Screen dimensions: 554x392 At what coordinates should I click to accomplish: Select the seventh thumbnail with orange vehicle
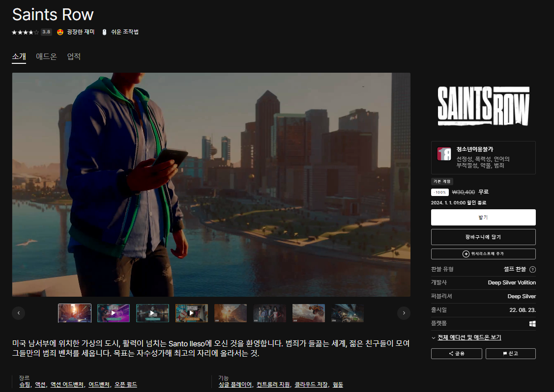[x=308, y=313]
